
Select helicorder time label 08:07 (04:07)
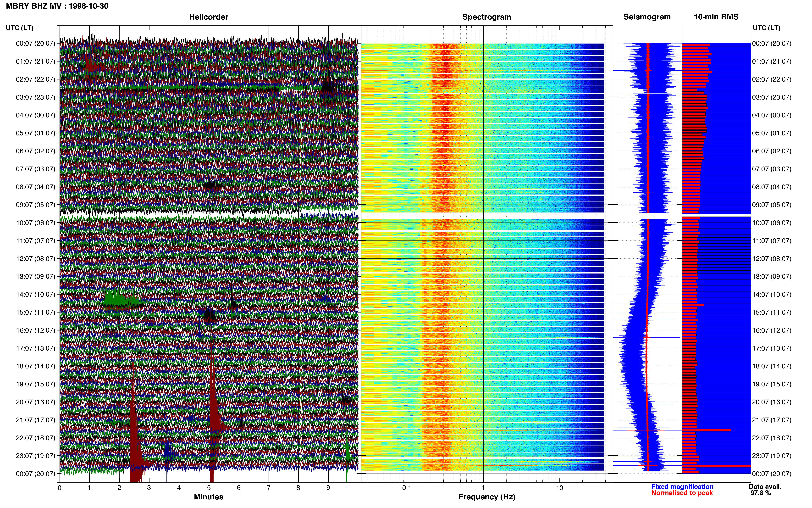[36, 187]
